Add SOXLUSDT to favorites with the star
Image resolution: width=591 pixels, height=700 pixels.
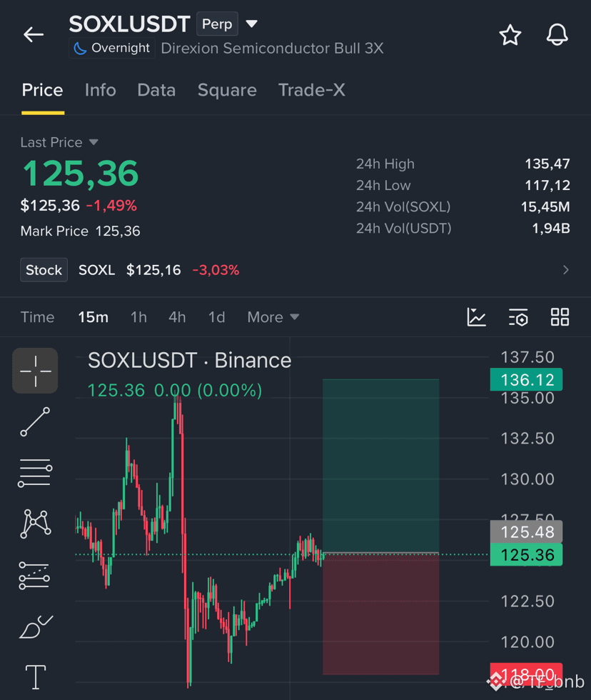tap(510, 35)
